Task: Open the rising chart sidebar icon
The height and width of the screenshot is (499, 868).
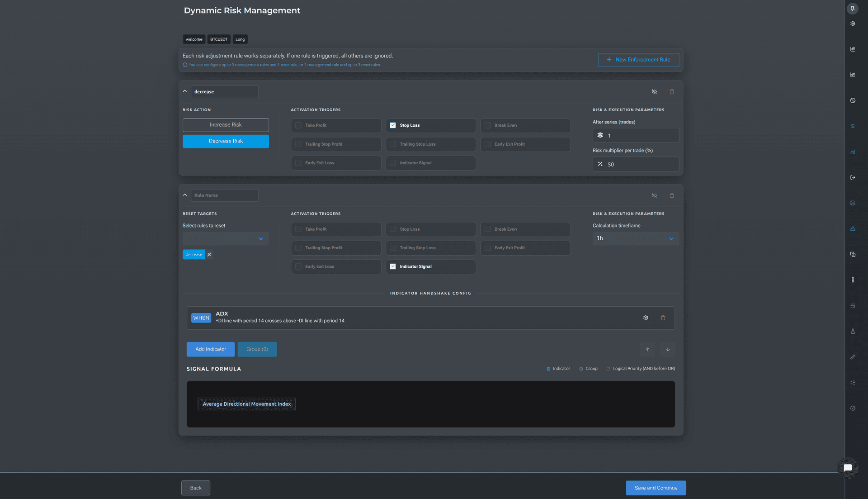Action: [853, 152]
